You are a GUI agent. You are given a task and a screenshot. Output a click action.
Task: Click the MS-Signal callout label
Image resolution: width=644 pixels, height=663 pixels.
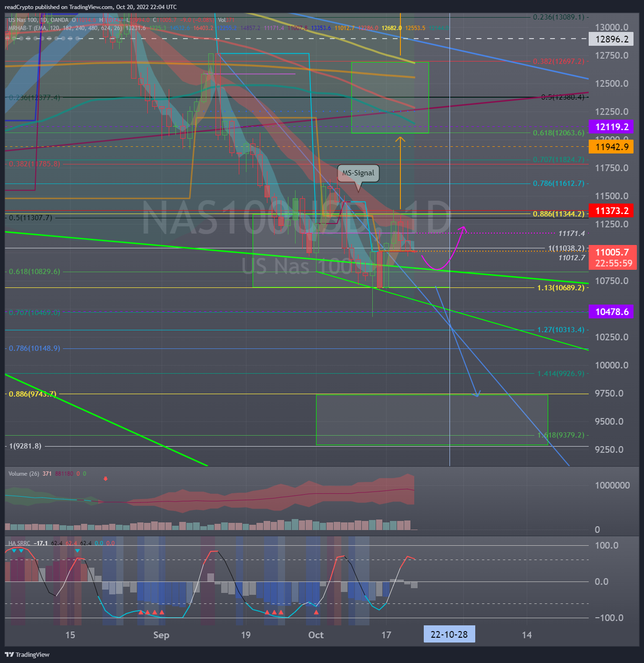pos(358,173)
